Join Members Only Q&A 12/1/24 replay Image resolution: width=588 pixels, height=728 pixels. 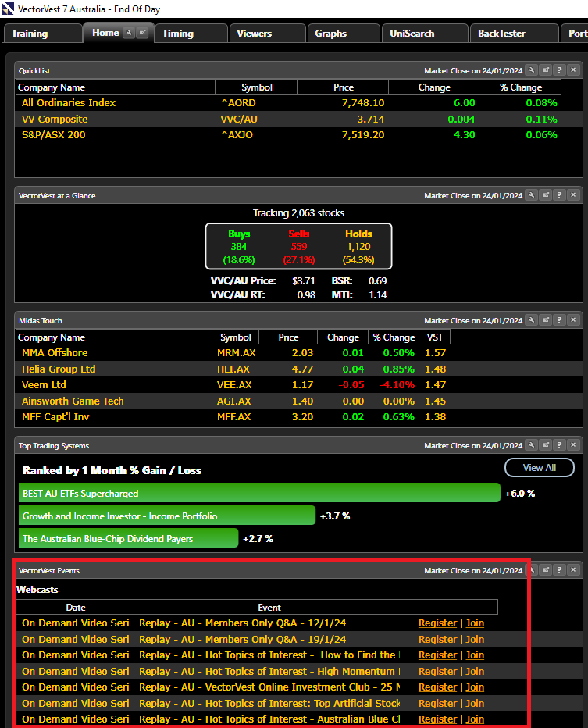(x=475, y=623)
